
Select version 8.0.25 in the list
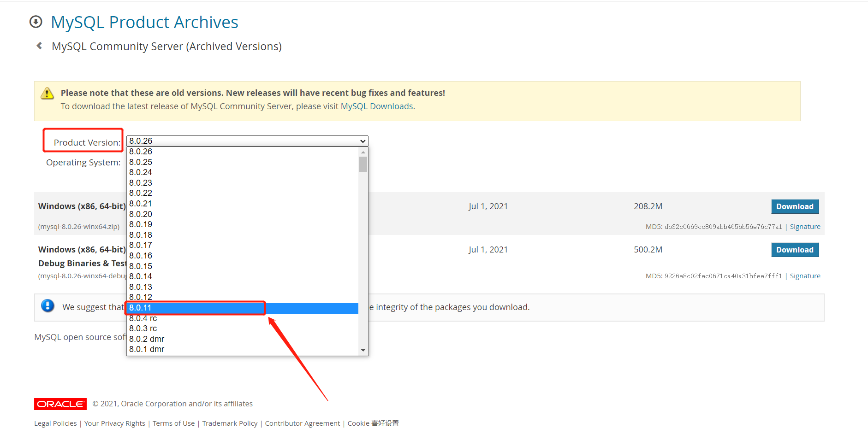click(x=243, y=162)
